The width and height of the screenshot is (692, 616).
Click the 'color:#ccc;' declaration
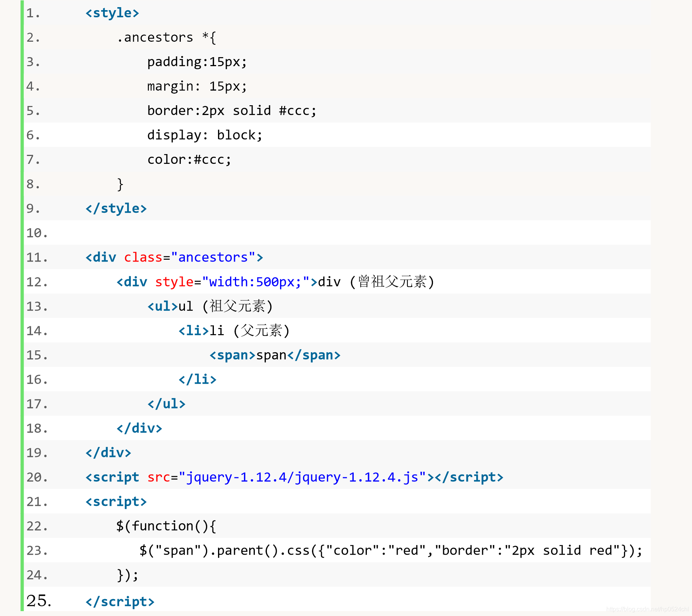coord(189,160)
